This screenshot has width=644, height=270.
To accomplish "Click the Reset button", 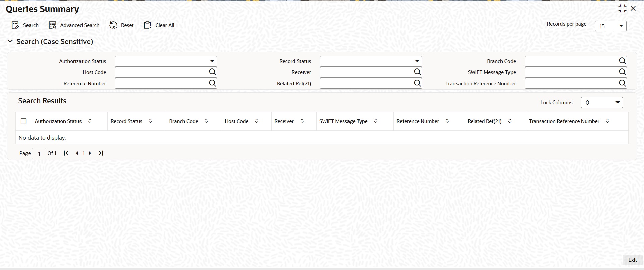I will [121, 25].
